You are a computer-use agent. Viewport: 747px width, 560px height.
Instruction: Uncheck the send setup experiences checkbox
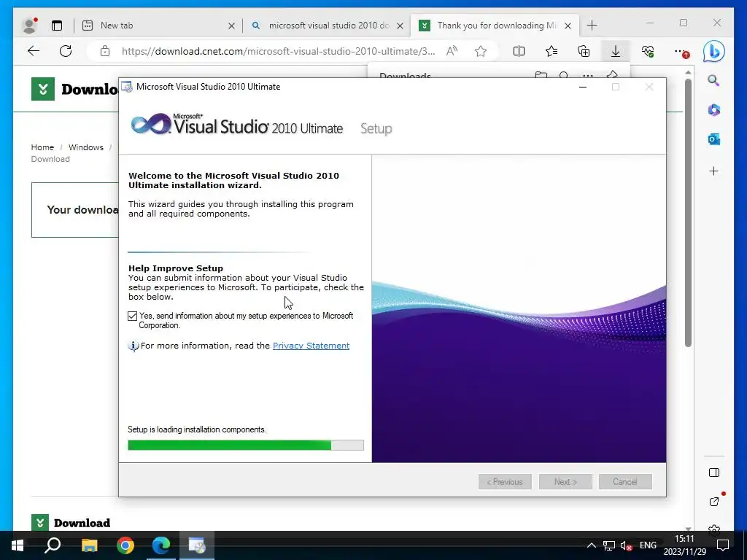coord(133,316)
